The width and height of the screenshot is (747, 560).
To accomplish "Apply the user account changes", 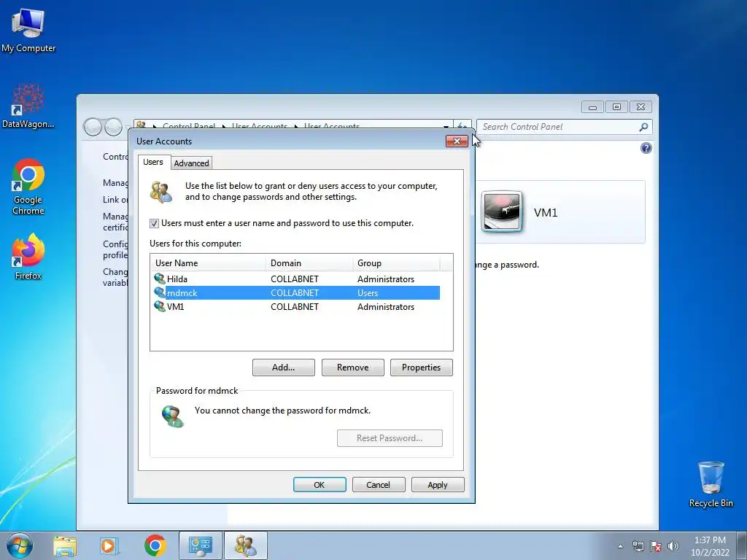I will (438, 485).
